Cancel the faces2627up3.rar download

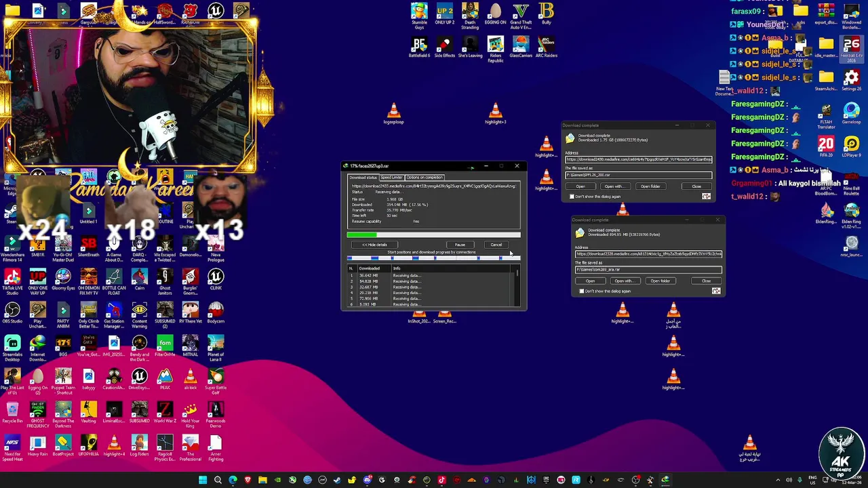pos(496,245)
